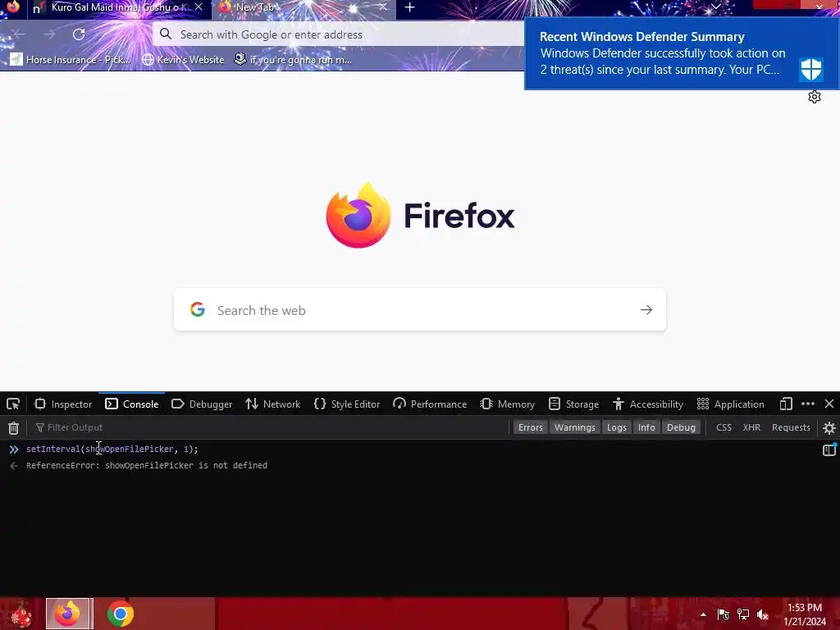
Task: Open the Style Editor tab
Action: (347, 404)
